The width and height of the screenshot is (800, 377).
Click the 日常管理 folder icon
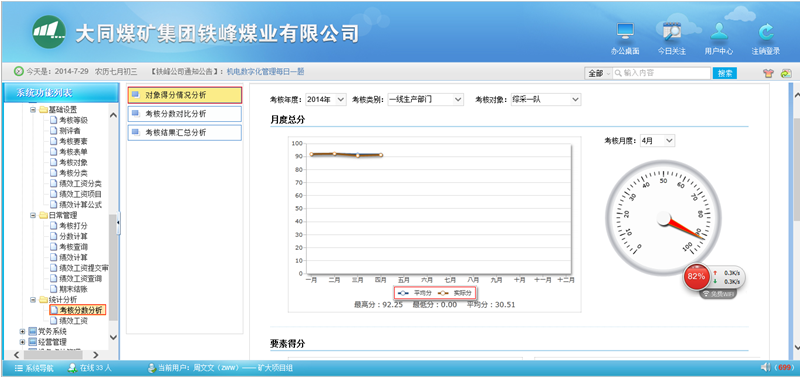tap(43, 215)
